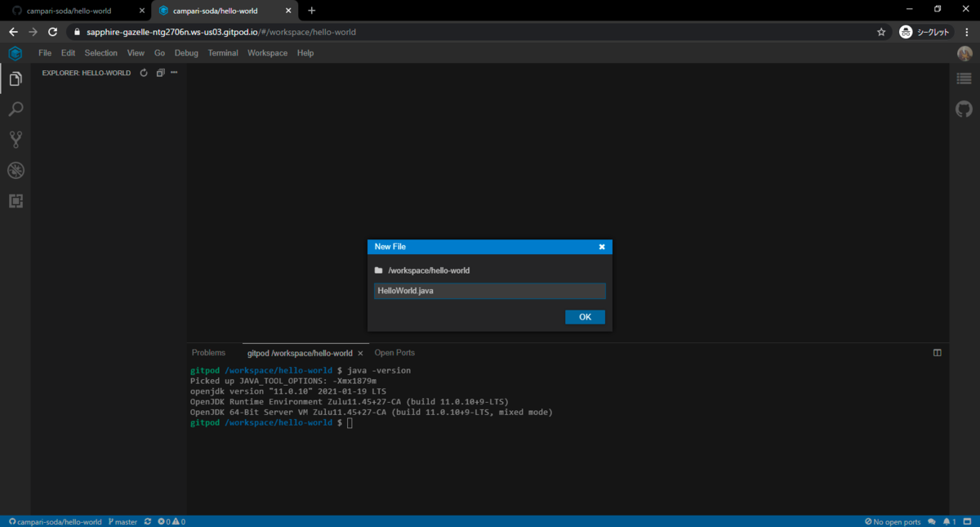The width and height of the screenshot is (980, 527).
Task: Click the /workspace/hello-world path in dialog
Action: click(x=429, y=270)
